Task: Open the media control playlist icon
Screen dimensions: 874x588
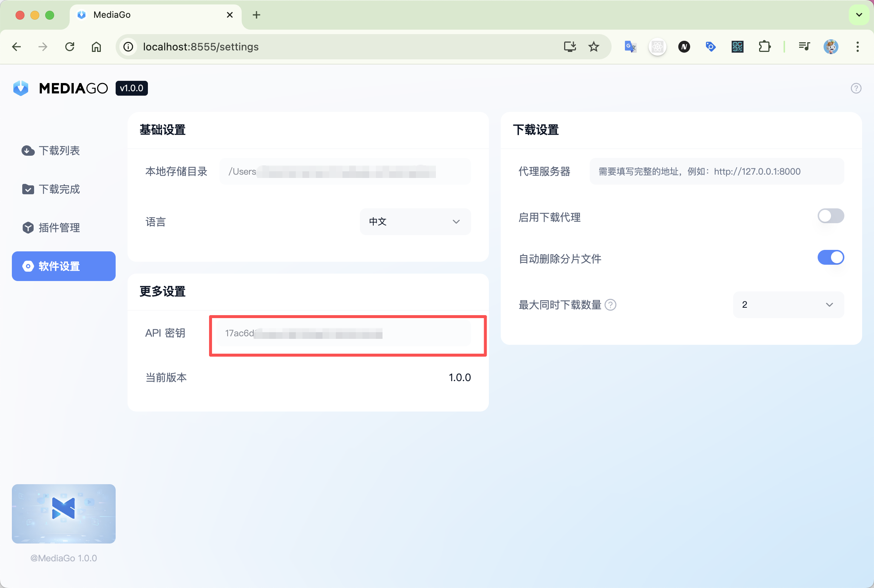Action: [x=804, y=47]
